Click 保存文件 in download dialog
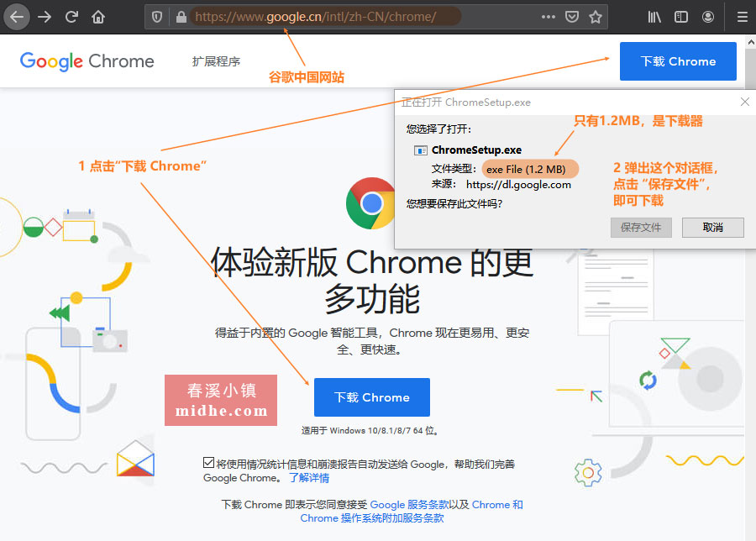Viewport: 756px width, 541px height. point(641,227)
